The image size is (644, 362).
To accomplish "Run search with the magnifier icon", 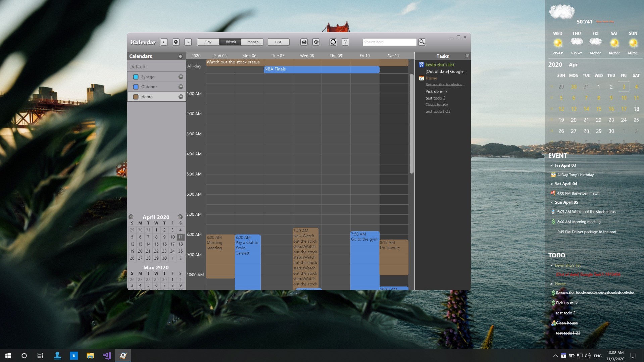I will point(422,42).
